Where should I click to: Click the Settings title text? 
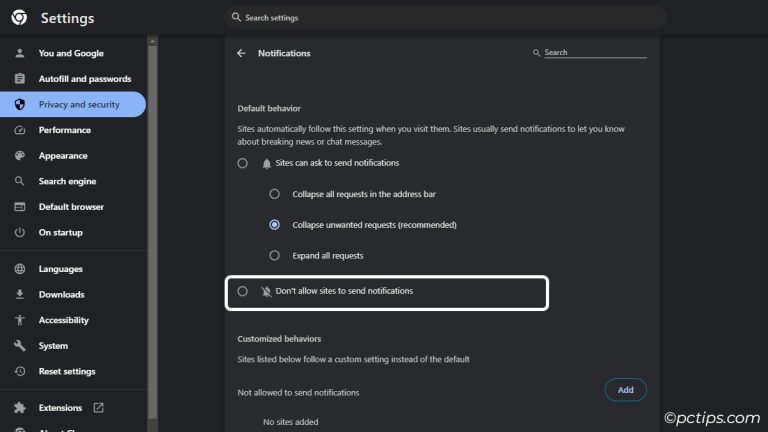click(68, 18)
